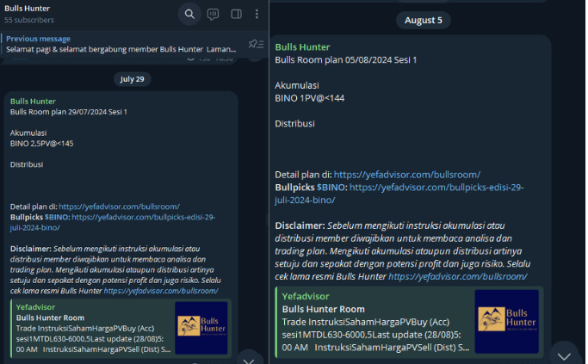The height and width of the screenshot is (364, 588).
Task: Open the Bulls Hunter logo thumbnail in the July 29 preview
Action: (x=201, y=328)
